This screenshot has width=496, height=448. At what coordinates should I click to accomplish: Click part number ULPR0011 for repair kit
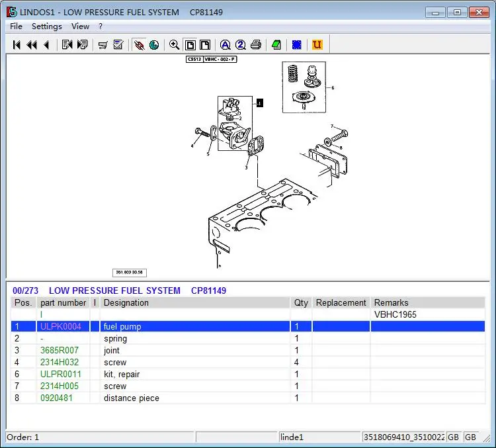tap(60, 375)
